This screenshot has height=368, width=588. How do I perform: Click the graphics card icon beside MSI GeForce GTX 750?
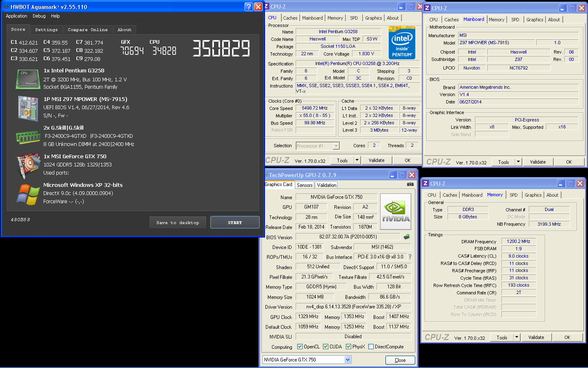28,166
